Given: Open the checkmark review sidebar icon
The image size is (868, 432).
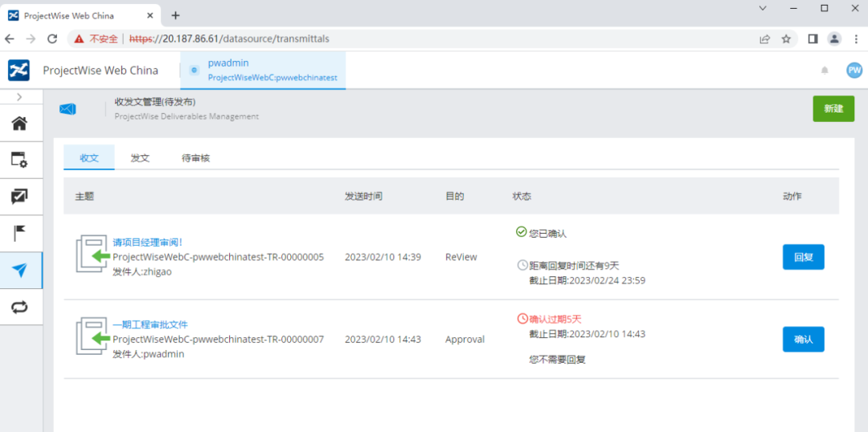Looking at the screenshot, I should pos(20,197).
